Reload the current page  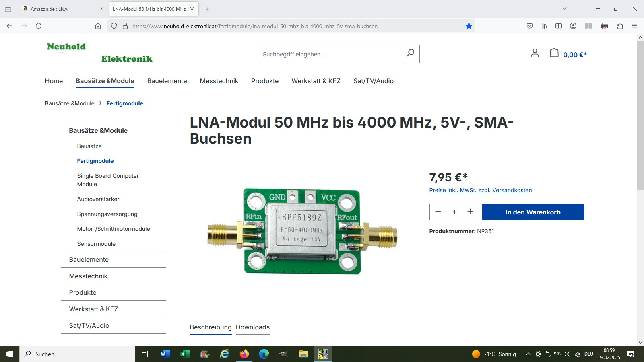39,26
